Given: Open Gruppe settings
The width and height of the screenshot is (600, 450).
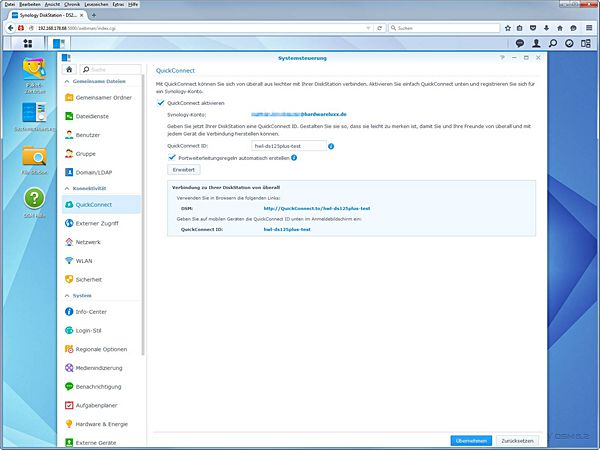Looking at the screenshot, I should [x=101, y=154].
